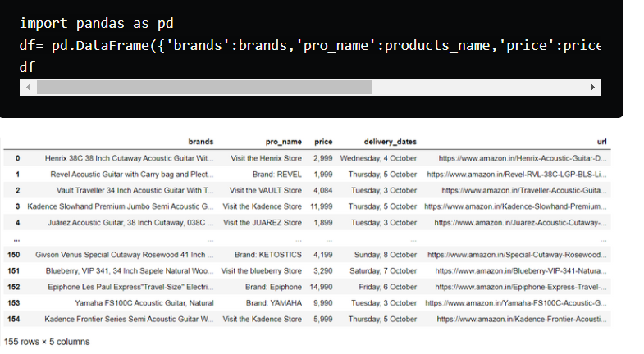
Task: Select the url column header
Action: [x=601, y=142]
